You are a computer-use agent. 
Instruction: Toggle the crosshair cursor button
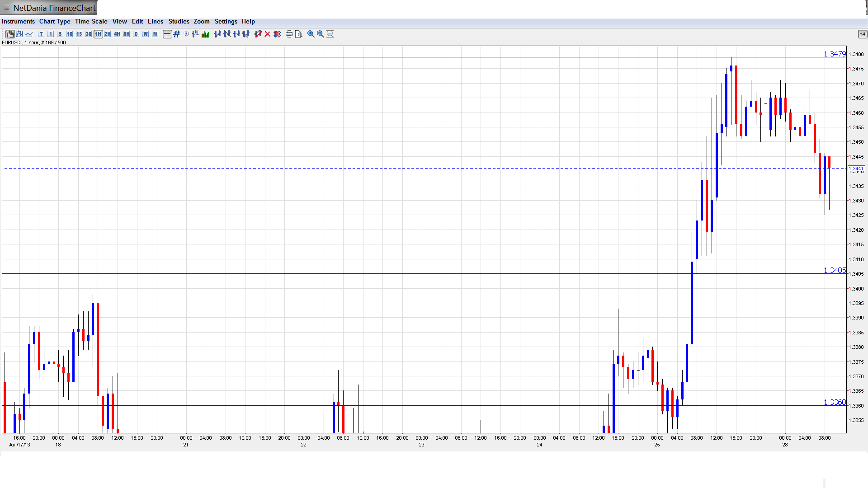(x=167, y=34)
